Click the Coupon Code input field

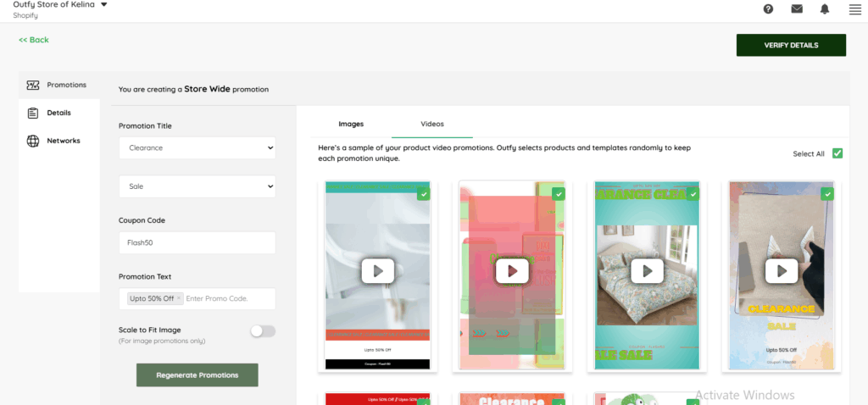197,242
